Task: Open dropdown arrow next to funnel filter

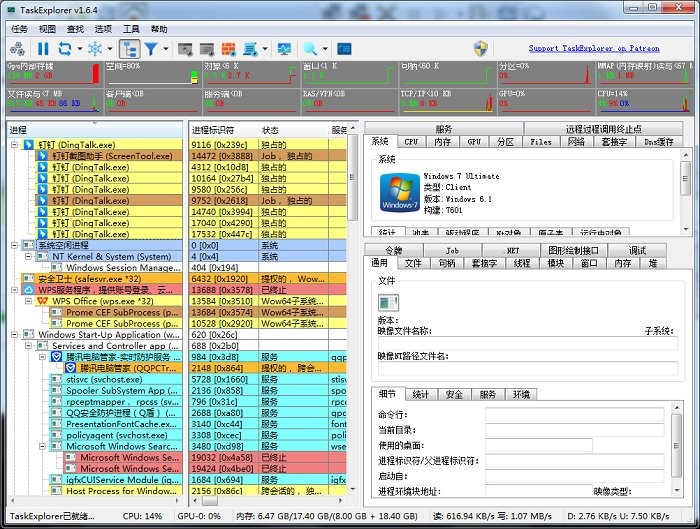Action: pyautogui.click(x=165, y=48)
